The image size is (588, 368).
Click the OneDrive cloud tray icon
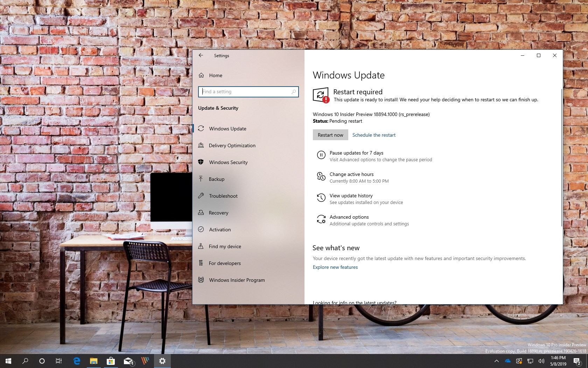[x=508, y=361]
